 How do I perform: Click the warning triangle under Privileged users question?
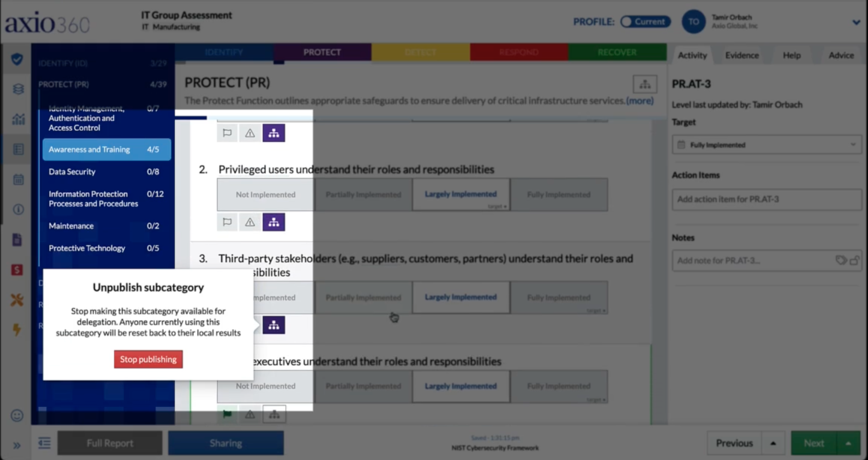250,222
